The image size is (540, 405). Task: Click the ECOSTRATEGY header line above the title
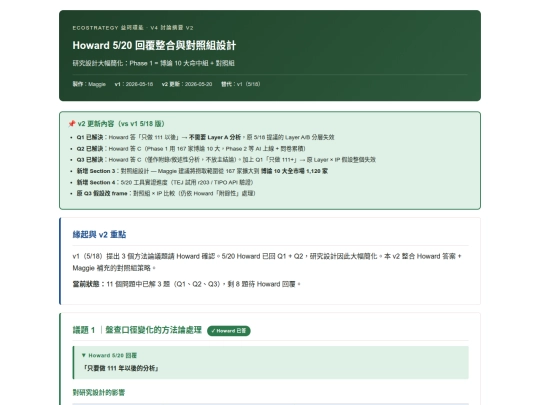click(x=133, y=28)
